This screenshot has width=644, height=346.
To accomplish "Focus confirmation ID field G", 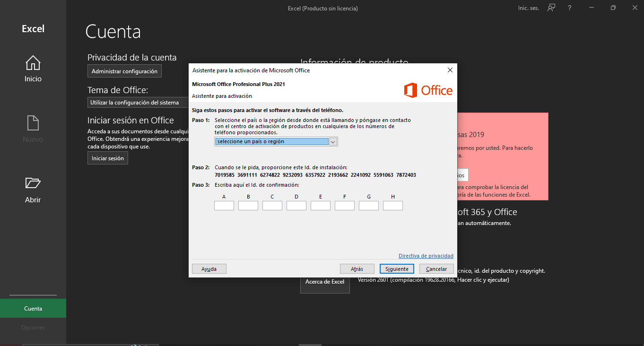I will pyautogui.click(x=369, y=206).
